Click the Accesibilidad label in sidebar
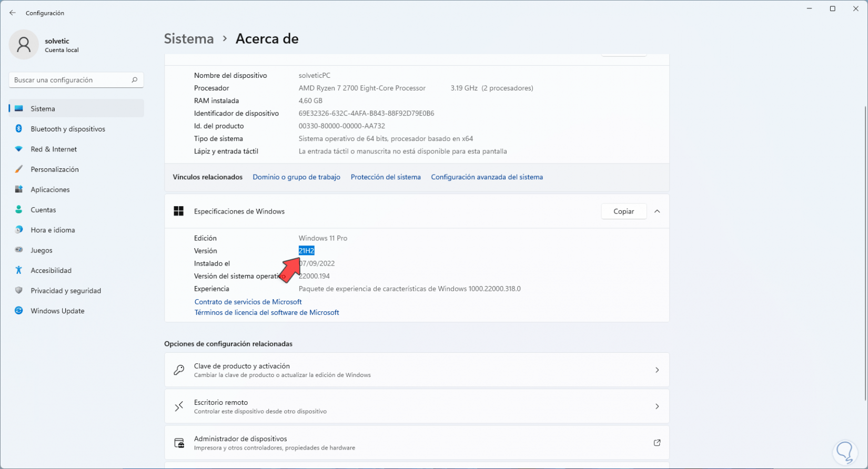Screen dimensions: 868x469 coord(51,270)
